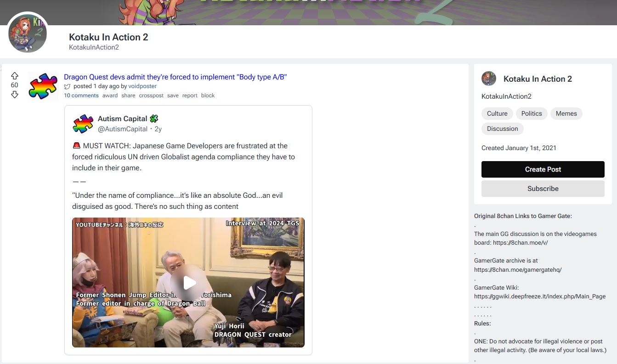Click the share link under the post
617x364 pixels.
tap(129, 95)
